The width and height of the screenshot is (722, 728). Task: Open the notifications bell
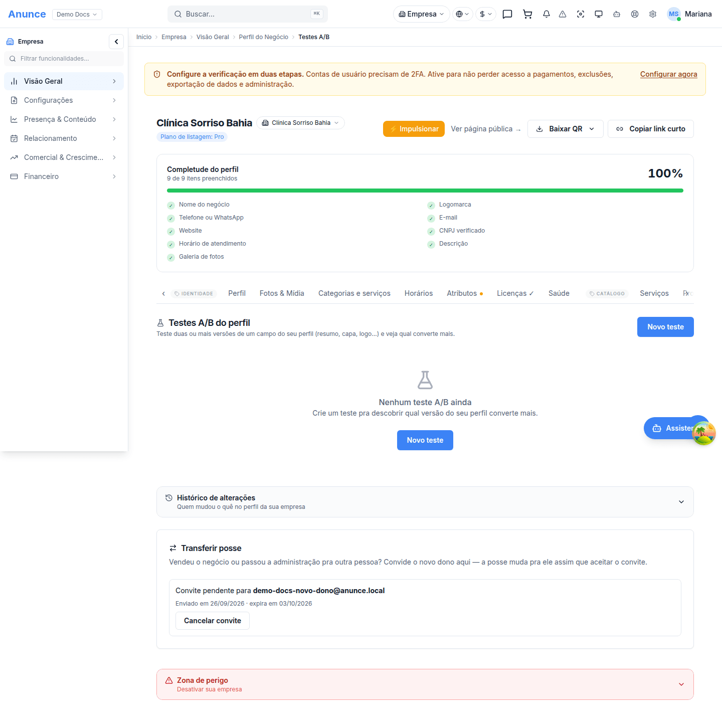[547, 14]
